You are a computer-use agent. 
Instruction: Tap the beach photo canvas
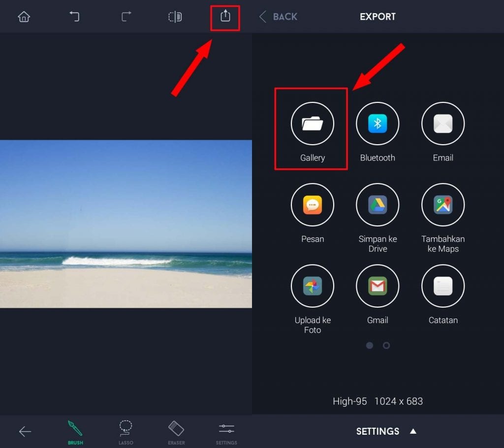pyautogui.click(x=126, y=224)
